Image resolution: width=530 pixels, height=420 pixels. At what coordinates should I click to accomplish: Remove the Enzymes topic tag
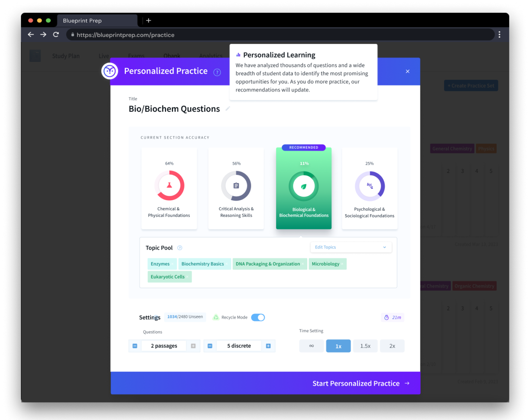coord(172,264)
